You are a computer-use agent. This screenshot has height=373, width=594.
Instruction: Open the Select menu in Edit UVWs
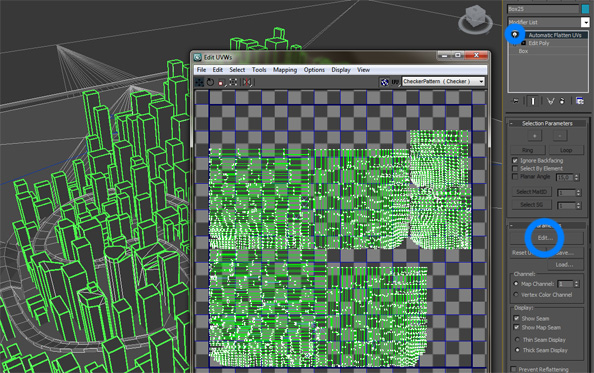click(x=237, y=70)
